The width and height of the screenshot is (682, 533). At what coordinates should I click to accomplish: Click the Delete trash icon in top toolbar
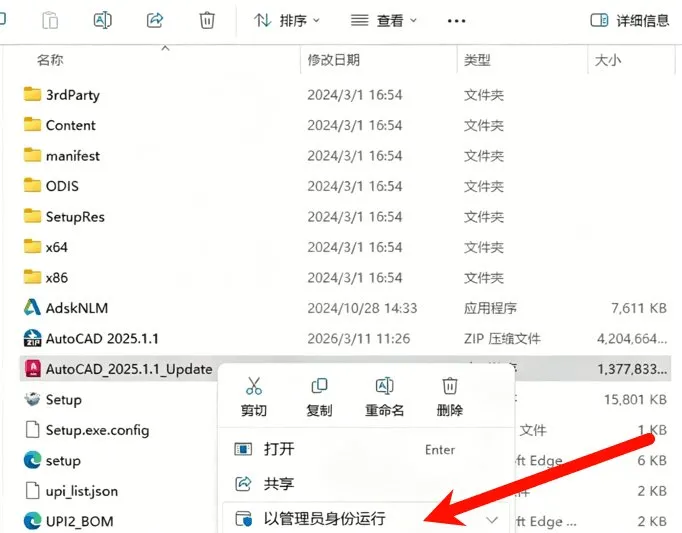pyautogui.click(x=207, y=20)
